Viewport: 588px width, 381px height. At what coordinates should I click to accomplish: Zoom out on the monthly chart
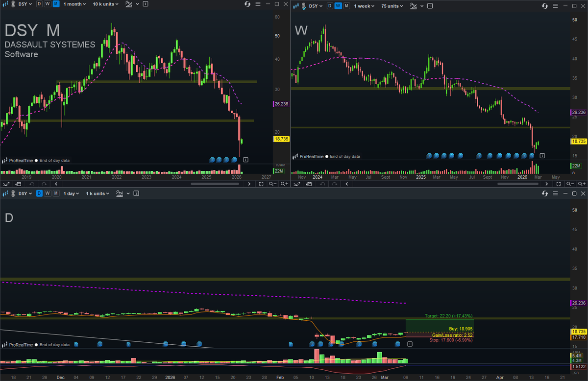pyautogui.click(x=272, y=184)
